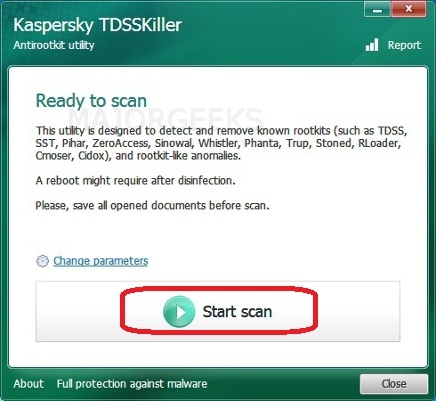Close the window using the red X
Screen dimensions: 436x401
pyautogui.click(x=409, y=9)
